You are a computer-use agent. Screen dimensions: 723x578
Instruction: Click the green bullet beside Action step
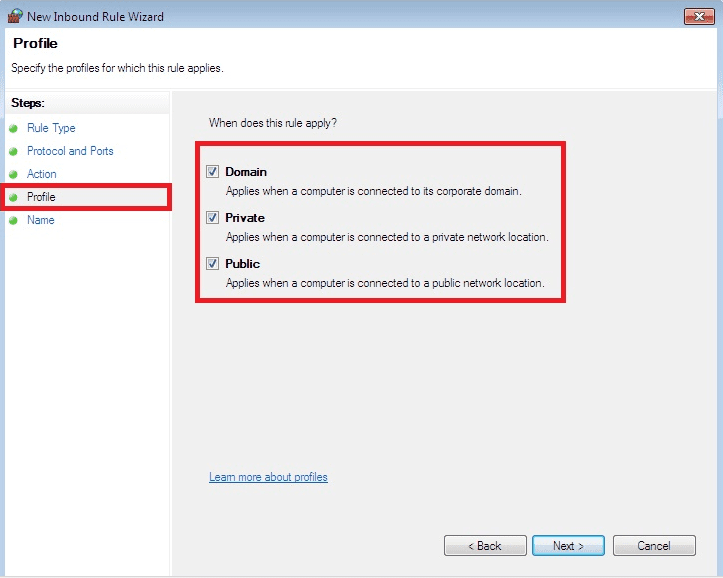point(14,175)
